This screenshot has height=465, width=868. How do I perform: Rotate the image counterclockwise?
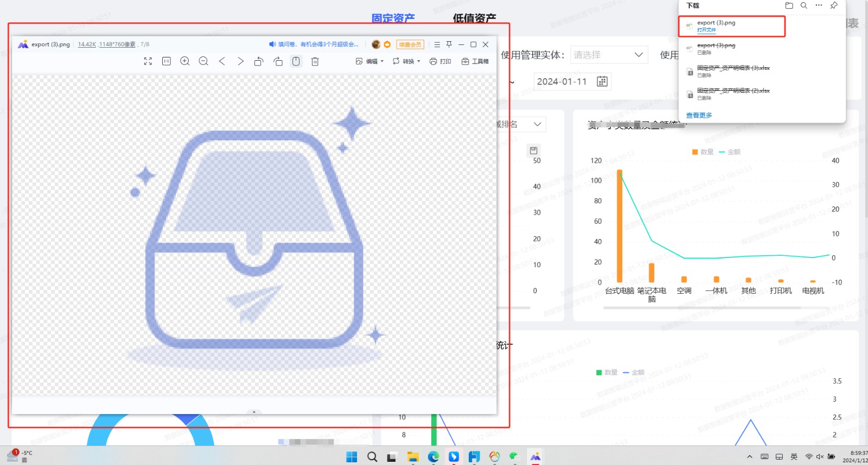(x=259, y=62)
